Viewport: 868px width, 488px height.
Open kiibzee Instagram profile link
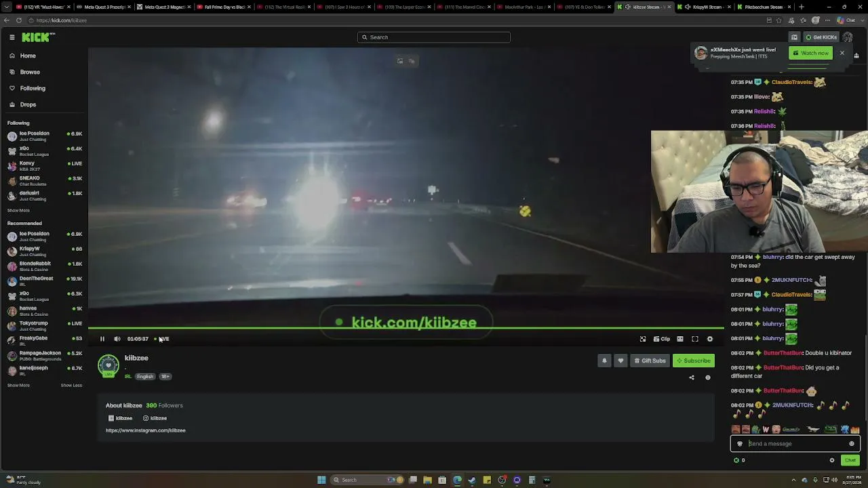(x=155, y=418)
